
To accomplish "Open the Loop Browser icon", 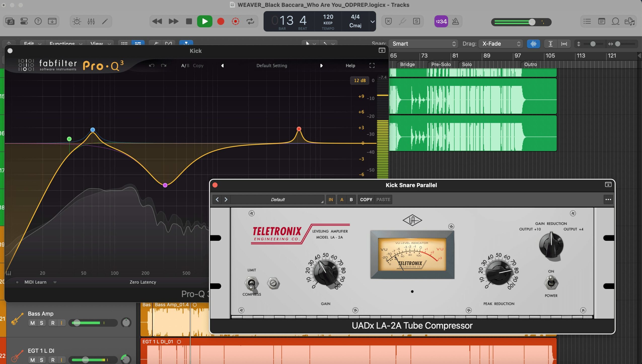I will click(x=615, y=21).
